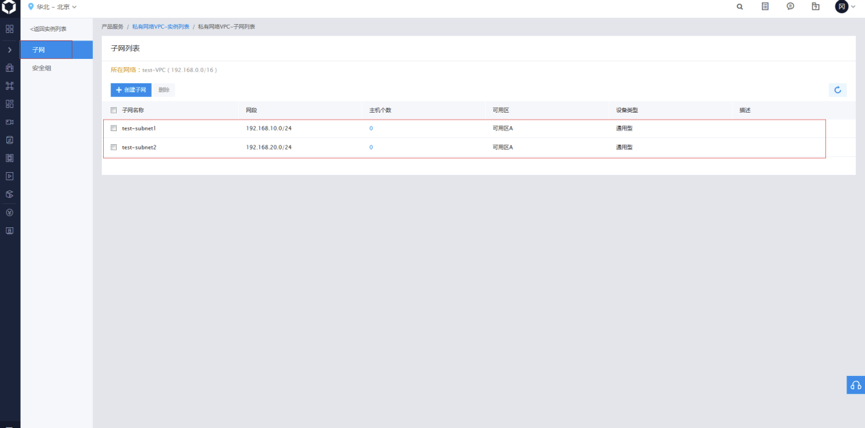
Task: Expand the user avatar account menu
Action: 845,7
